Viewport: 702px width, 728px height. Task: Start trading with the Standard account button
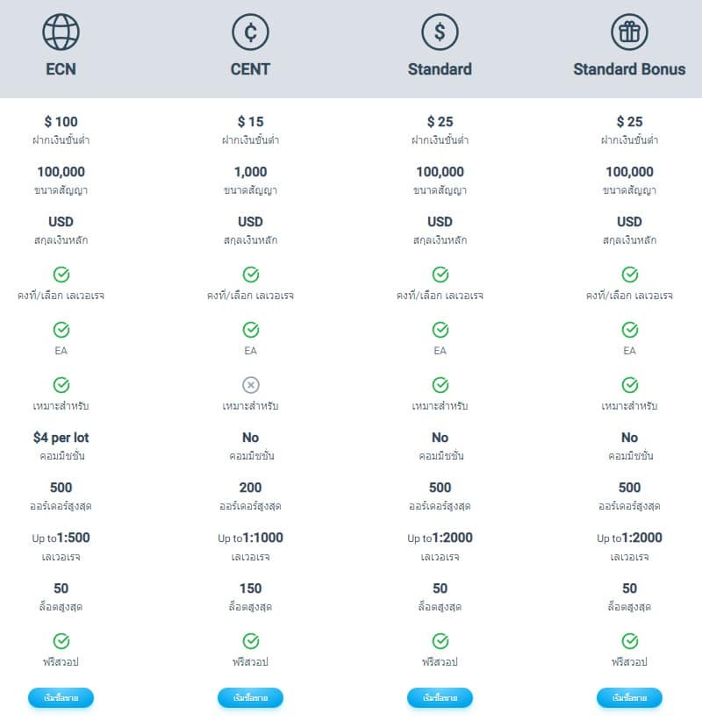(x=440, y=698)
